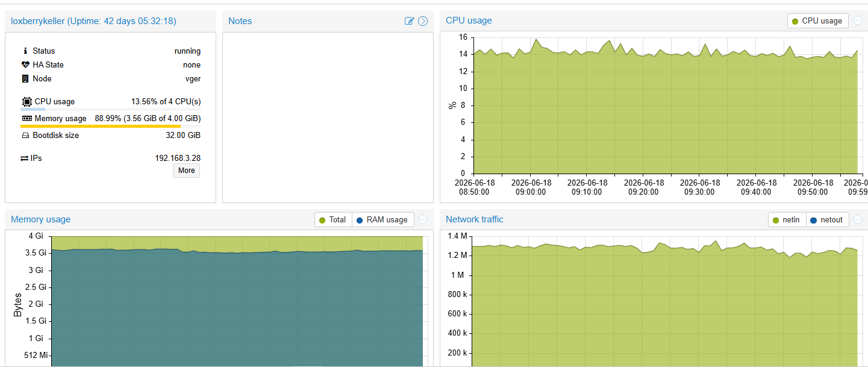Click the memory module icon beside Memory usage
868x367 pixels.
pyautogui.click(x=27, y=119)
